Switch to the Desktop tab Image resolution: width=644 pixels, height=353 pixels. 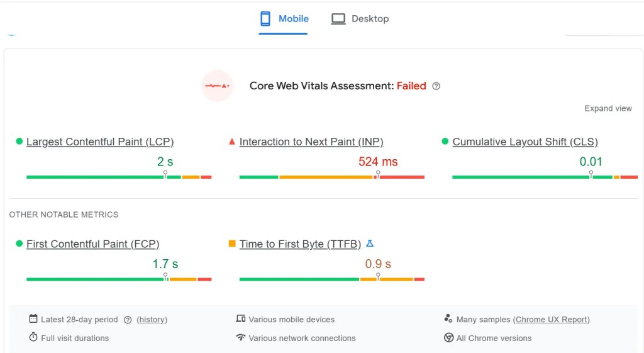tap(360, 19)
